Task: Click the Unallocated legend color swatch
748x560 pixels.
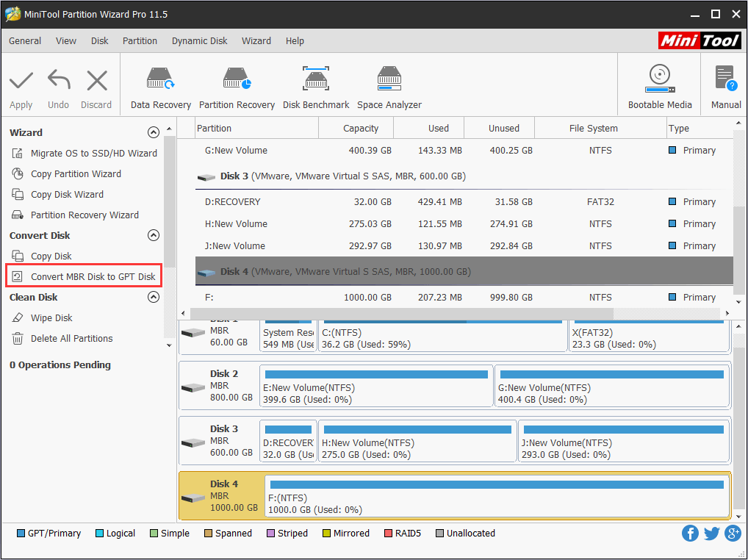Action: pos(439,534)
